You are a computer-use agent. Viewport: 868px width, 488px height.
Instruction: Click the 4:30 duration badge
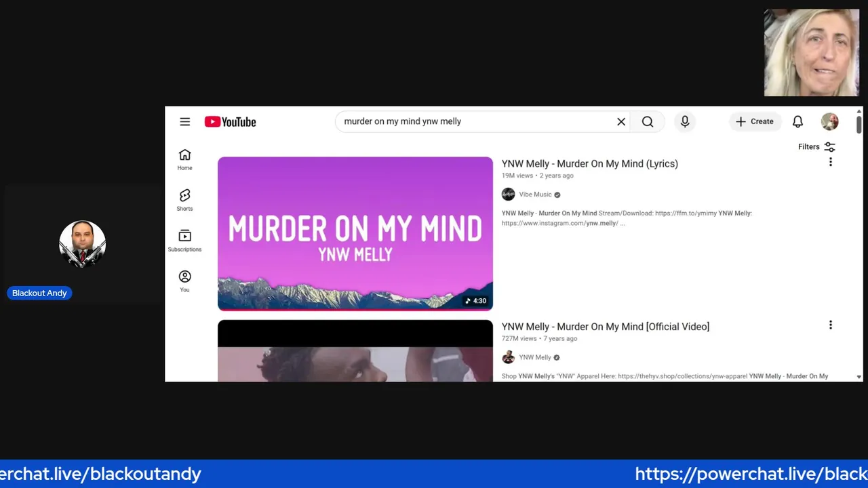(x=475, y=301)
